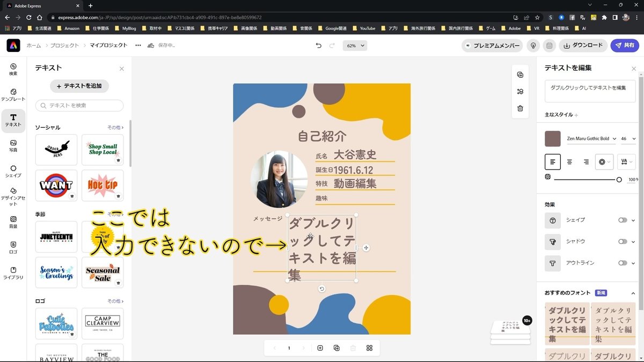
Task: Expand the Shadow (シャドウ) effect options
Action: tap(633, 241)
